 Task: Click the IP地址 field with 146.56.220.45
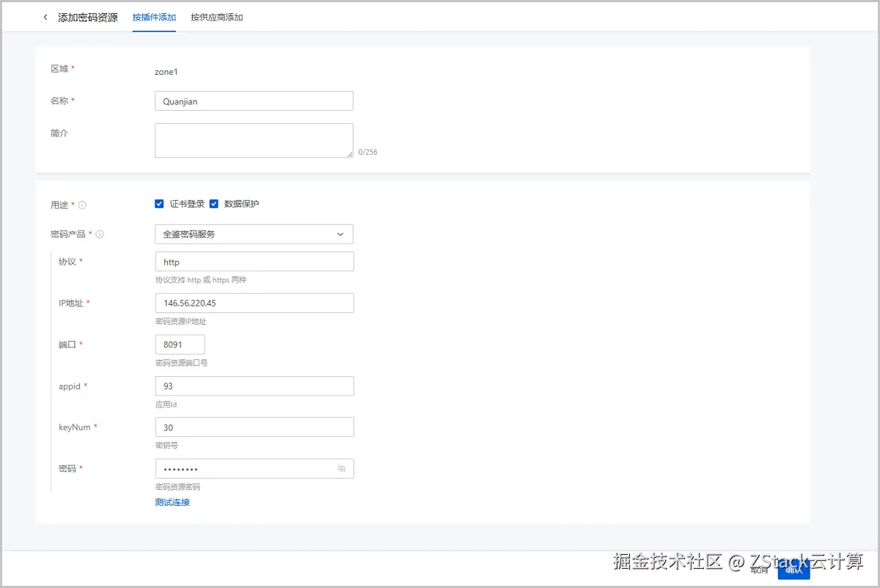tap(254, 302)
